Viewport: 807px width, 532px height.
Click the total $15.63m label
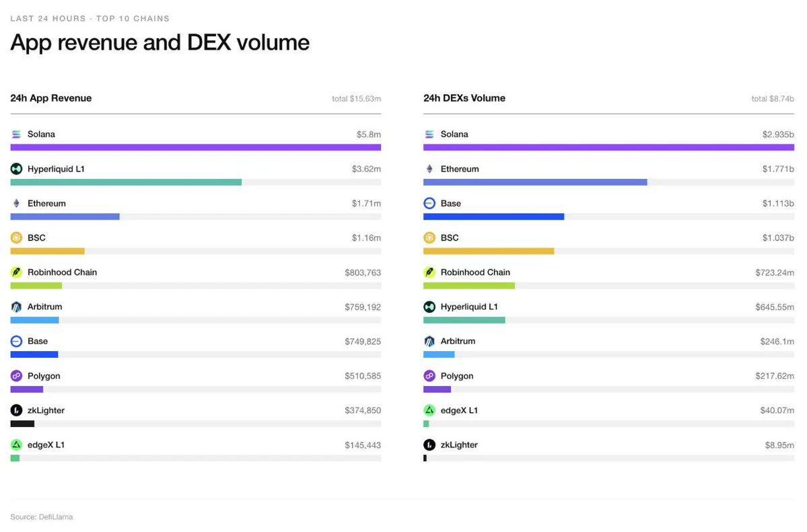pyautogui.click(x=356, y=99)
